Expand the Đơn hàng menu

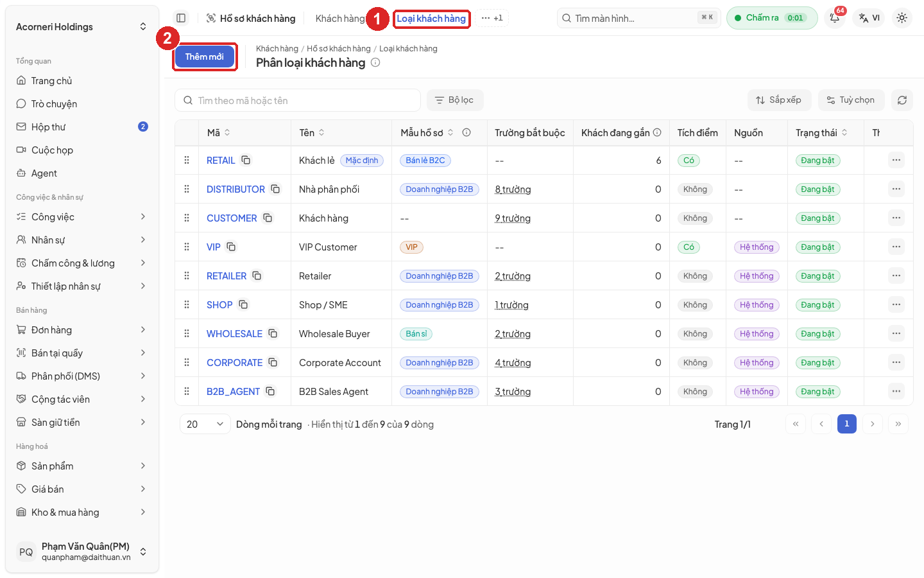tap(82, 330)
